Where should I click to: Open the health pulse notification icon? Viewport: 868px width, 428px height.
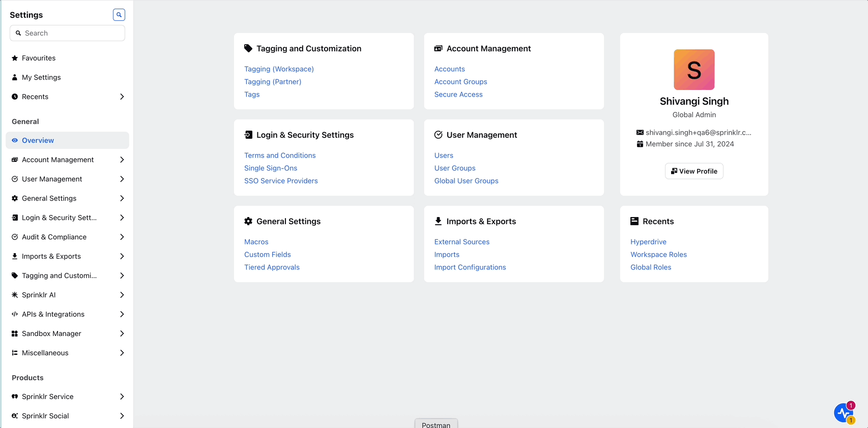pos(844,413)
